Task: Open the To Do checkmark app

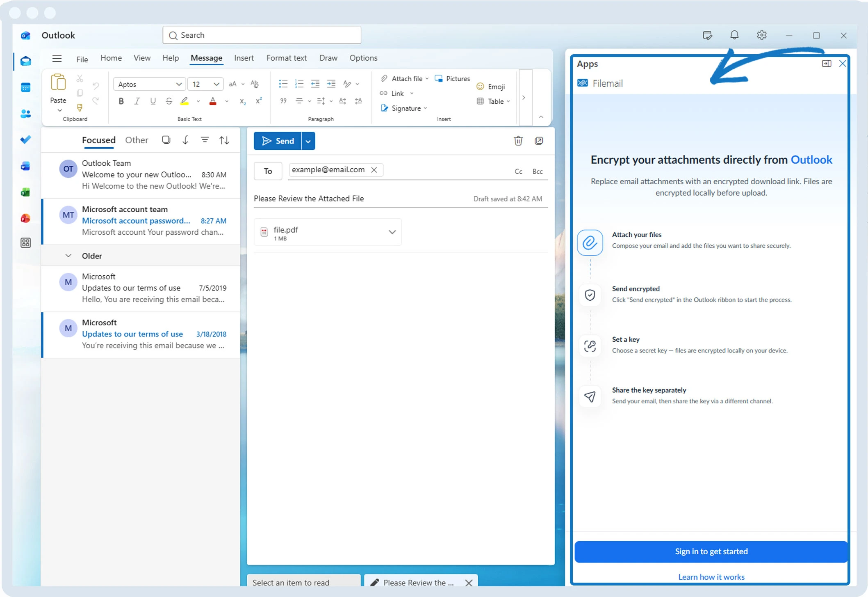Action: pyautogui.click(x=25, y=140)
